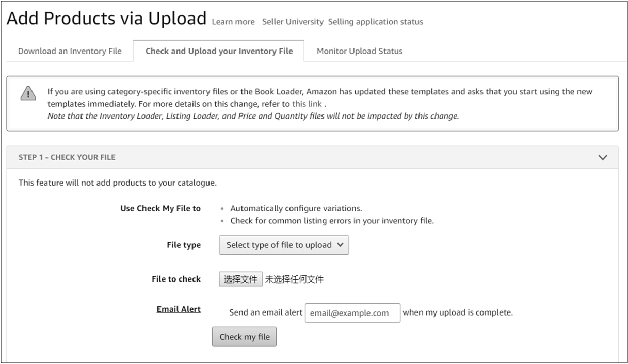The width and height of the screenshot is (628, 364).
Task: Click the underlined Email Alert link
Action: tap(179, 309)
